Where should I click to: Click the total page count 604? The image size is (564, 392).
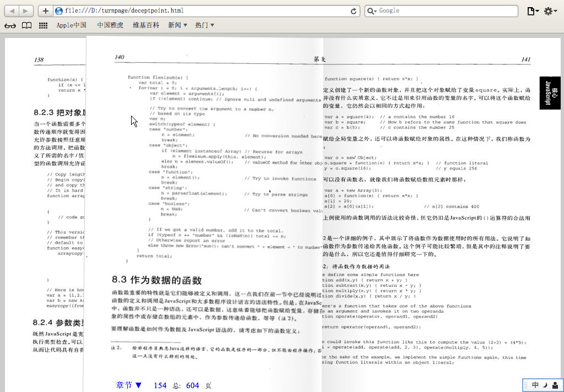pyautogui.click(x=192, y=385)
